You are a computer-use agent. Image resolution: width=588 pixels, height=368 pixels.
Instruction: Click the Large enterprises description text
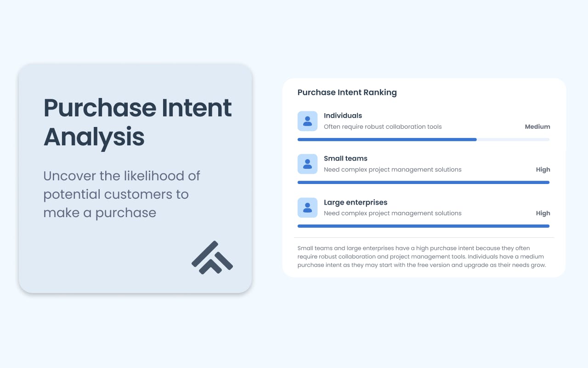[393, 213]
